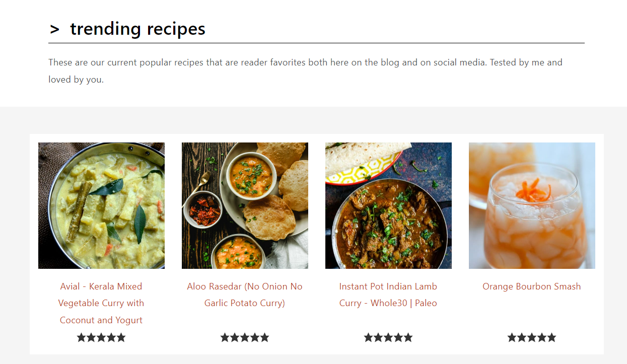Click the fifth star under Avial recipe
This screenshot has width=627, height=364.
[121, 337]
